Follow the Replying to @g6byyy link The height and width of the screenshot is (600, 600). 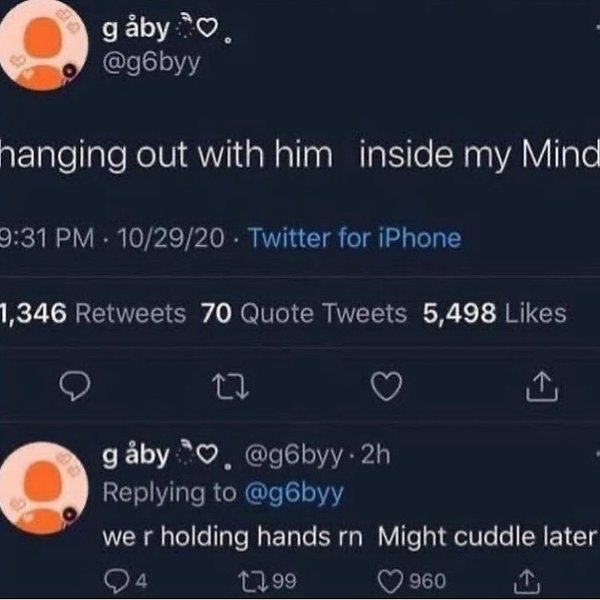tap(293, 493)
